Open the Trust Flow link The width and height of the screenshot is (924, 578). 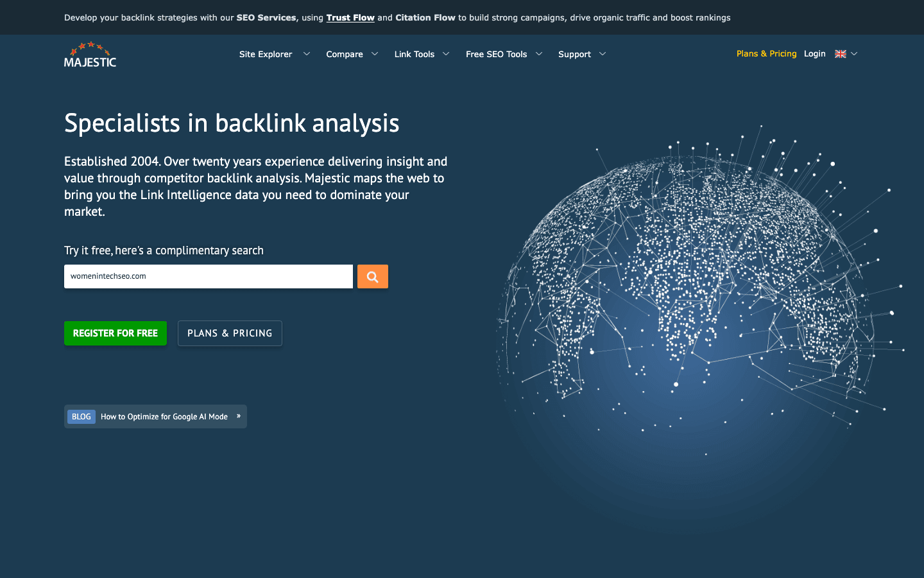coord(350,17)
